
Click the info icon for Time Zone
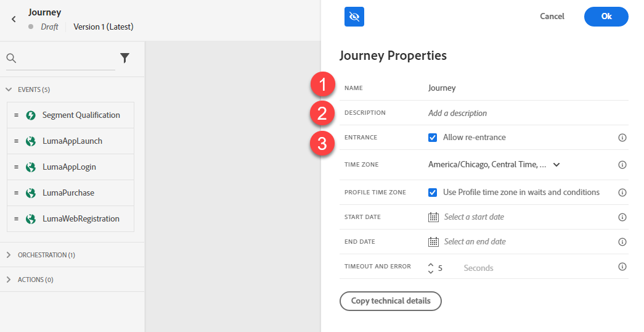622,165
